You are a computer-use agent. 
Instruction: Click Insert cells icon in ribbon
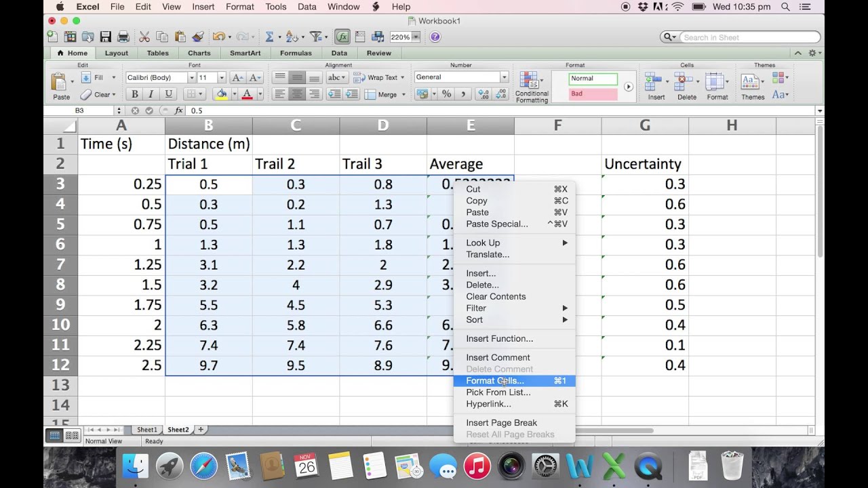coord(654,81)
